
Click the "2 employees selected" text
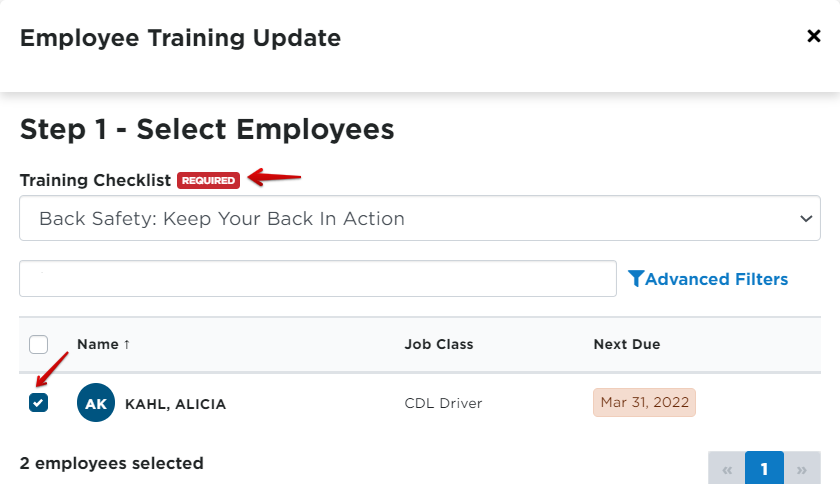coord(112,463)
